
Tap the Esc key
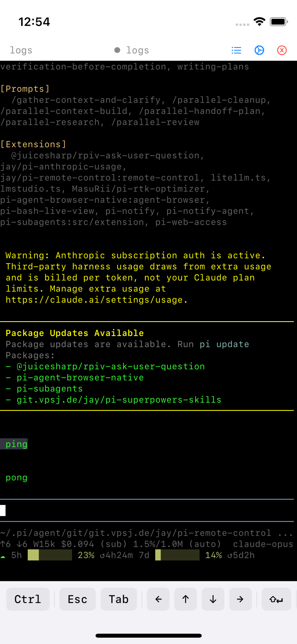click(78, 599)
